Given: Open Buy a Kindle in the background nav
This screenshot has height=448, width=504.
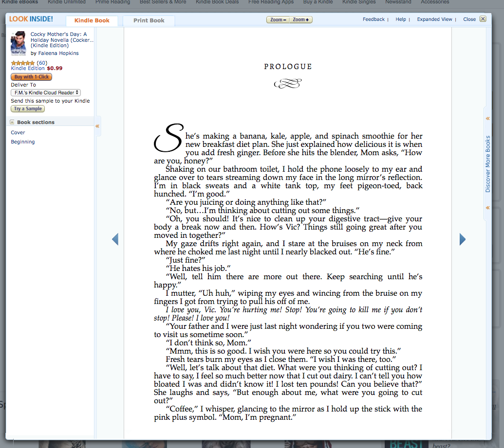Looking at the screenshot, I should click(318, 2).
